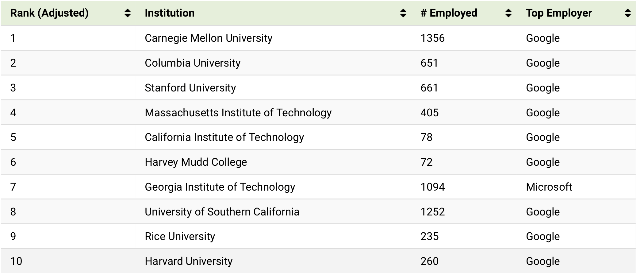Image resolution: width=644 pixels, height=275 pixels.
Task: Click the # Employed header label
Action: click(x=449, y=13)
